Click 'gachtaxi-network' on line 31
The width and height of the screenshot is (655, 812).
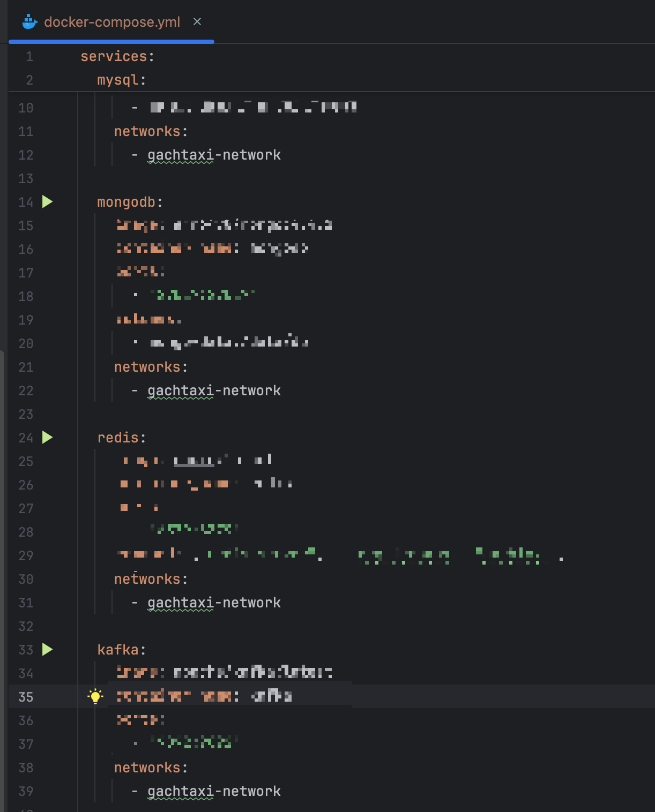pos(214,603)
